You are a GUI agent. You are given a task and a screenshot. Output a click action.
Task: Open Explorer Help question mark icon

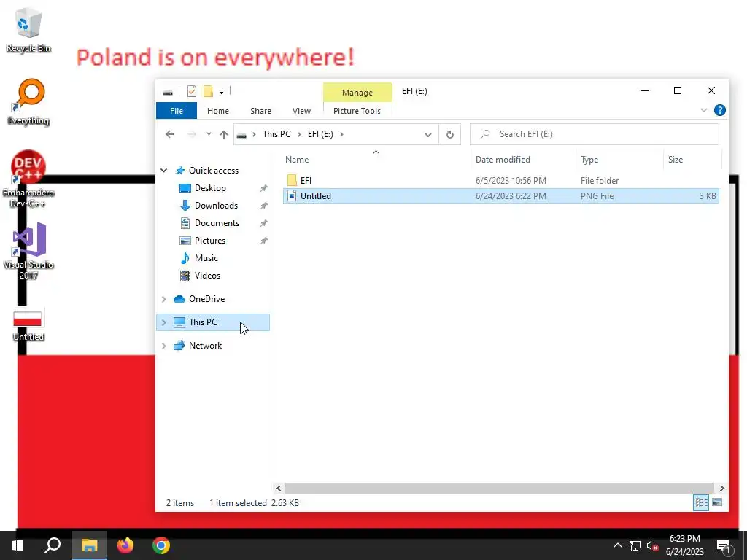(720, 111)
